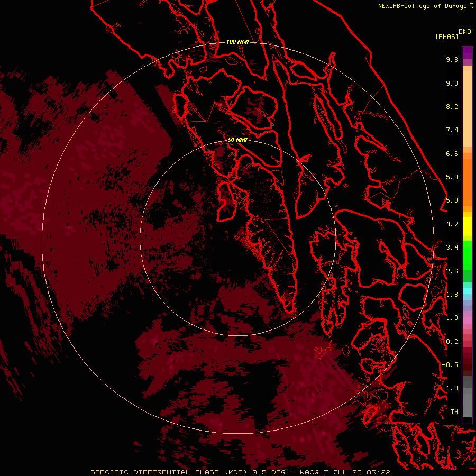Click the DKD label above the color scale
Screen dimensions: 476x476
point(465,32)
